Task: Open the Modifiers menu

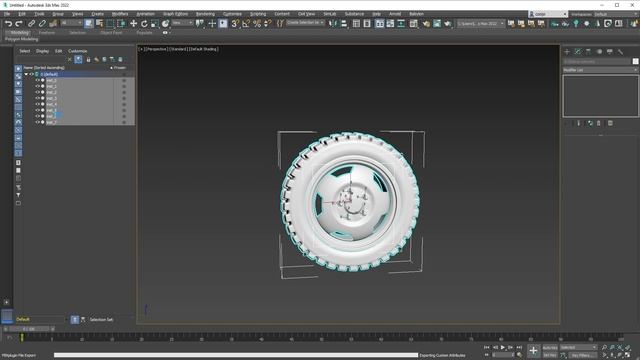Action: pos(120,14)
